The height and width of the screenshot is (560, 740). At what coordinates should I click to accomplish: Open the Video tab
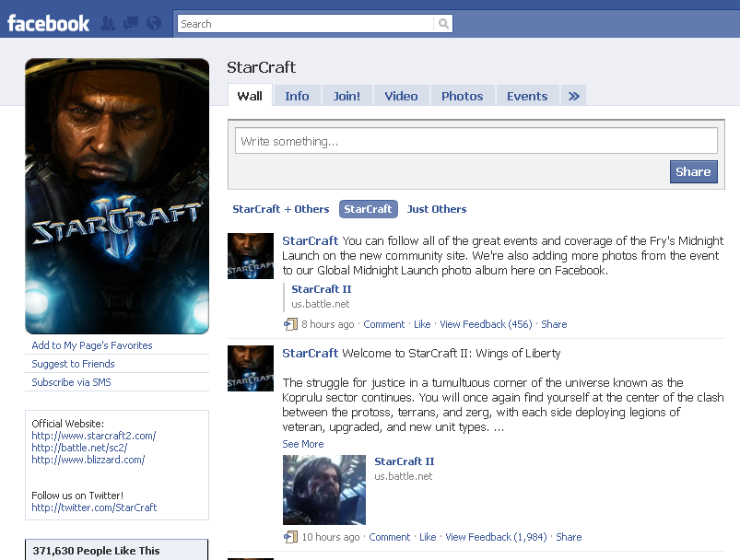[401, 96]
